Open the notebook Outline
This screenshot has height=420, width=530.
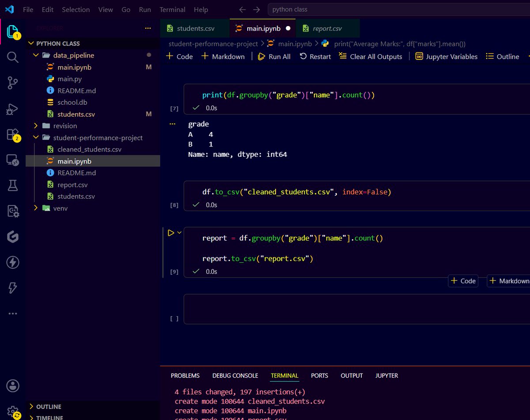503,57
